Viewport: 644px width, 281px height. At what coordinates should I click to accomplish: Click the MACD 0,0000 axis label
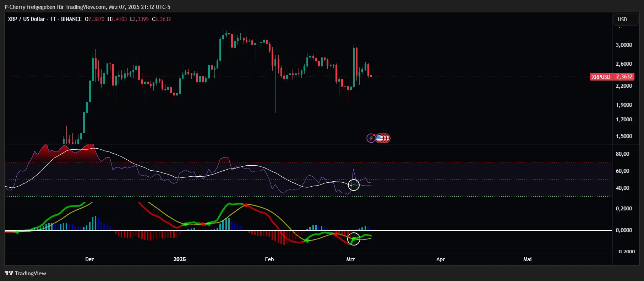click(x=624, y=230)
